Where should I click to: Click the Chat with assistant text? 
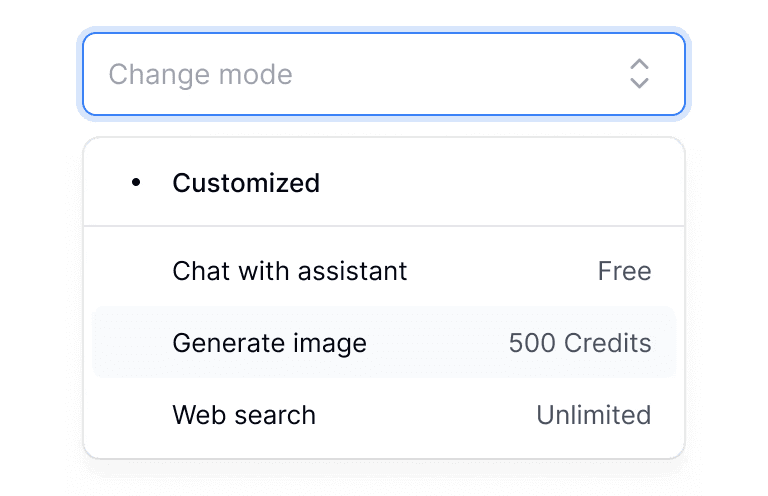290,271
